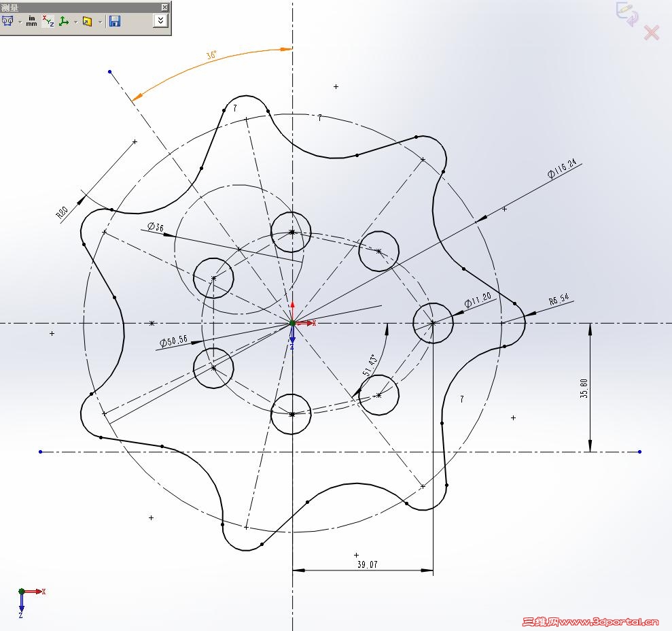Image resolution: width=672 pixels, height=631 pixels.
Task: Select blue endpoint of the 36° construction line
Action: (110, 72)
